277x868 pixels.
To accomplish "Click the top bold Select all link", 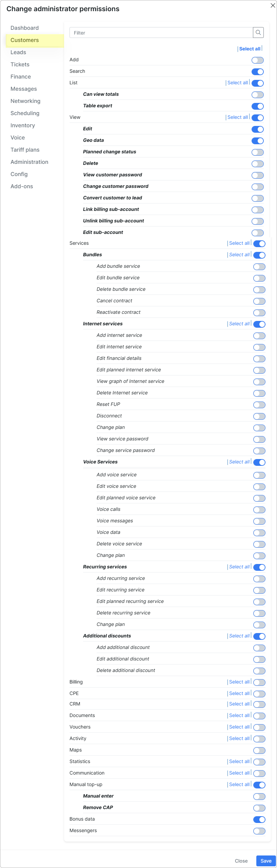I will (250, 49).
